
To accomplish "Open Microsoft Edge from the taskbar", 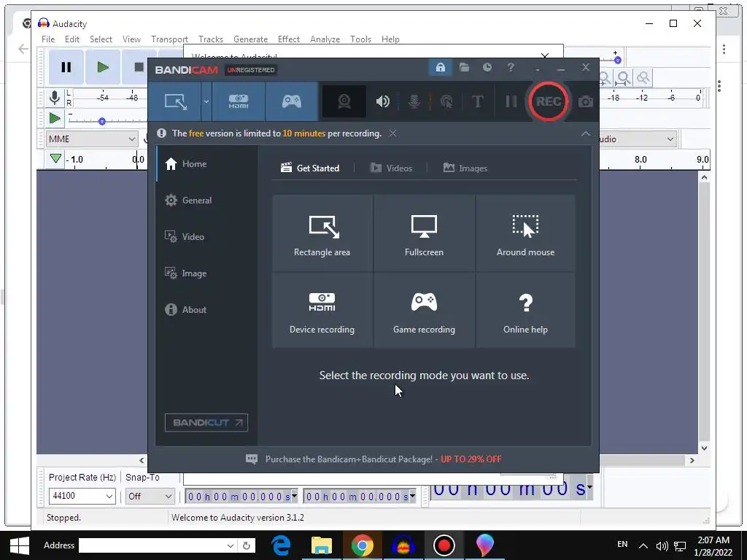I will [281, 545].
